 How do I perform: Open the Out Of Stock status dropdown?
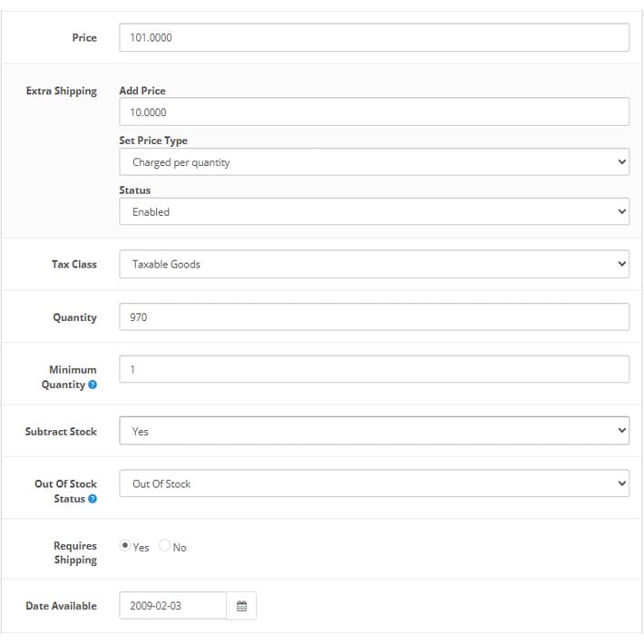375,483
